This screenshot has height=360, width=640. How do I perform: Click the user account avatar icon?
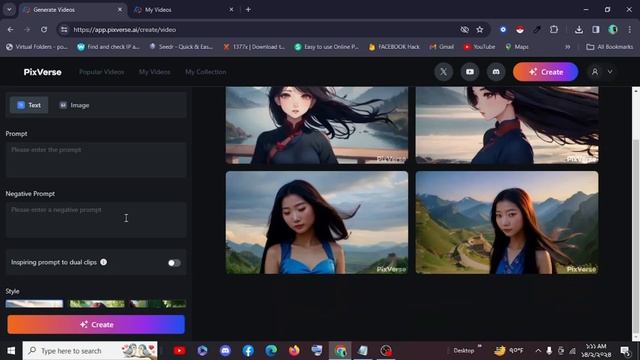click(x=595, y=72)
